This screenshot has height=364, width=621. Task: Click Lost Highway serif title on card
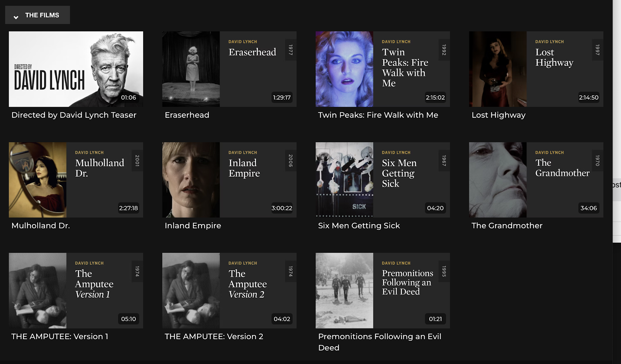click(x=554, y=57)
